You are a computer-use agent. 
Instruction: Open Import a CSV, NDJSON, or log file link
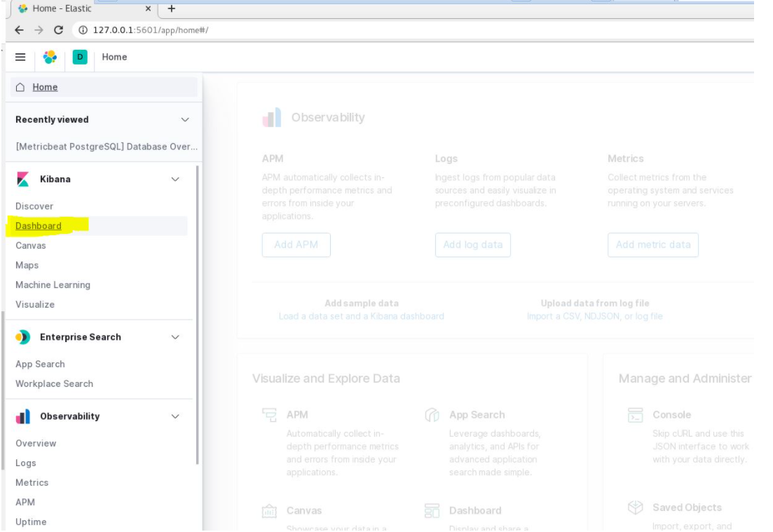(x=595, y=317)
